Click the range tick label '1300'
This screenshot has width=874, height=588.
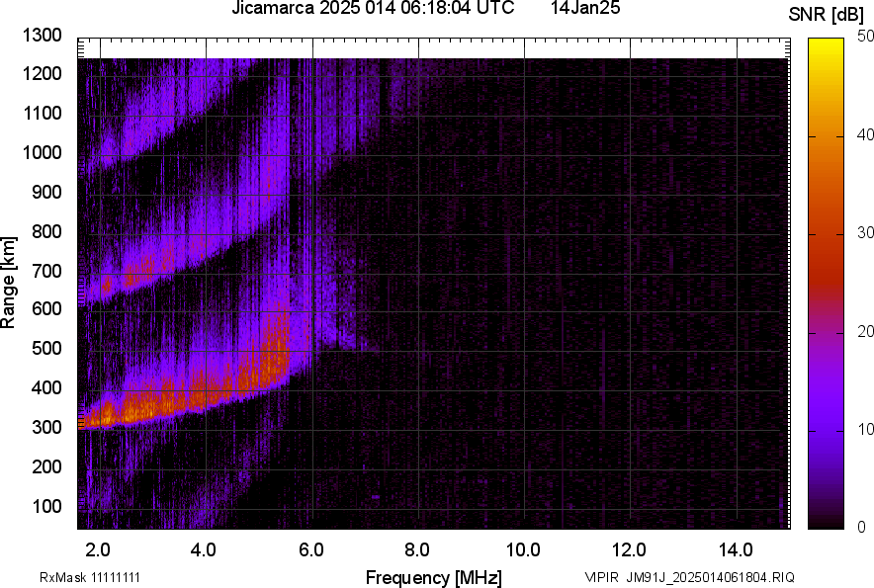[x=42, y=36]
